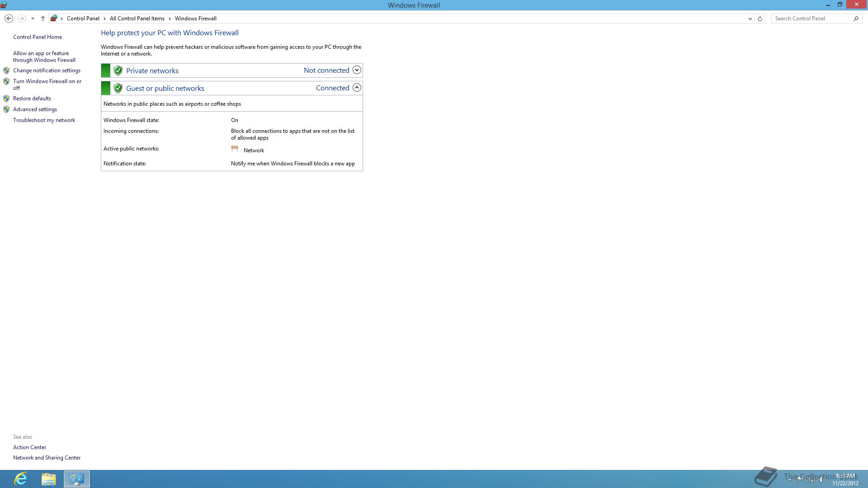Expand the chevron after All Control Panel Items
This screenshot has width=868, height=488.
(x=170, y=19)
